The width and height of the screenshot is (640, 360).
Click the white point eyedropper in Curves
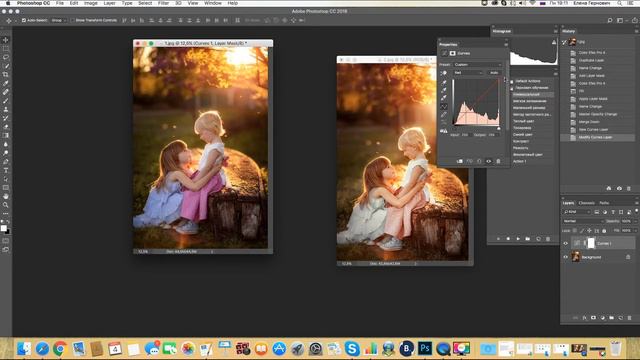[444, 98]
